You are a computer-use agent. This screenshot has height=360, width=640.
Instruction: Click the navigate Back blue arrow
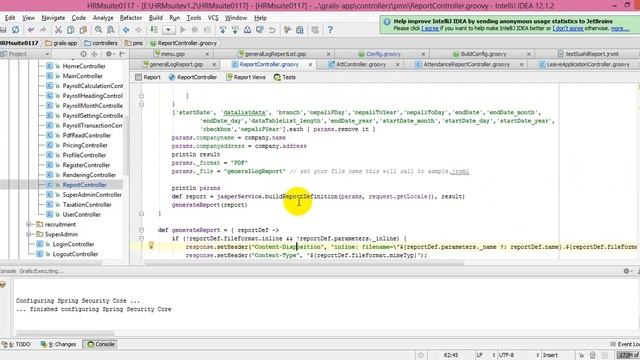click(126, 30)
